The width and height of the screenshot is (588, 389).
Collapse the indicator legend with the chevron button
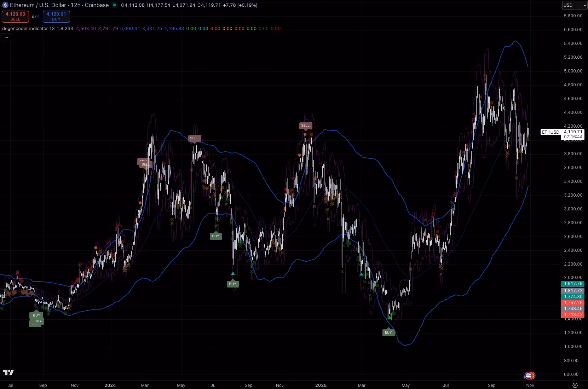point(7,37)
